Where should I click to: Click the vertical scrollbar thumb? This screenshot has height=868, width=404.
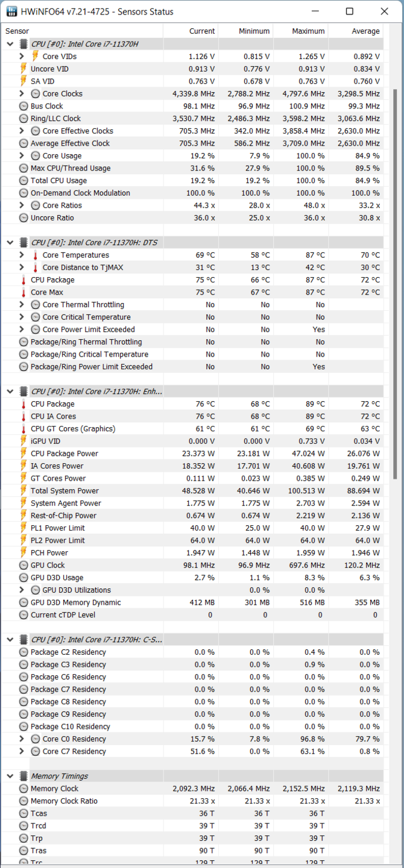pyautogui.click(x=394, y=284)
